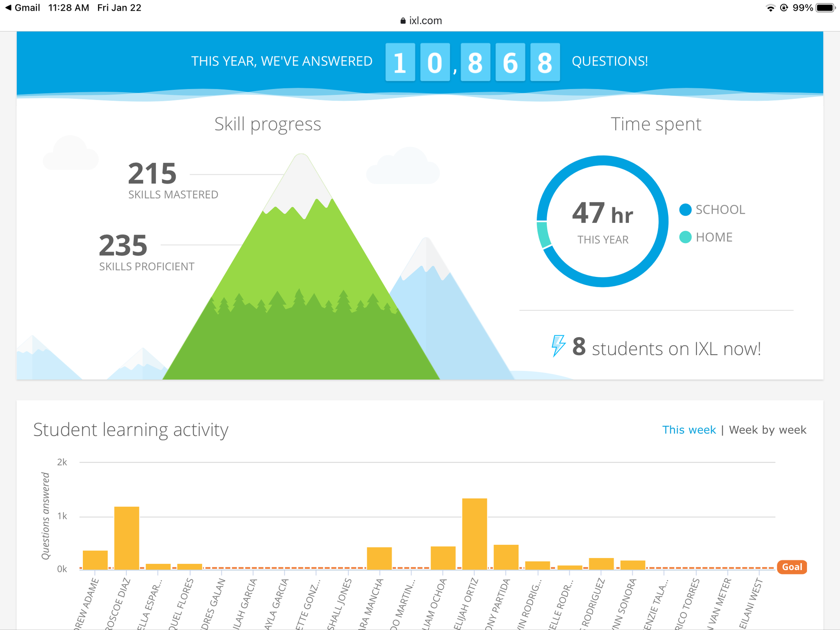Click the first digit tile of question counter
The image size is (840, 630).
click(x=400, y=62)
